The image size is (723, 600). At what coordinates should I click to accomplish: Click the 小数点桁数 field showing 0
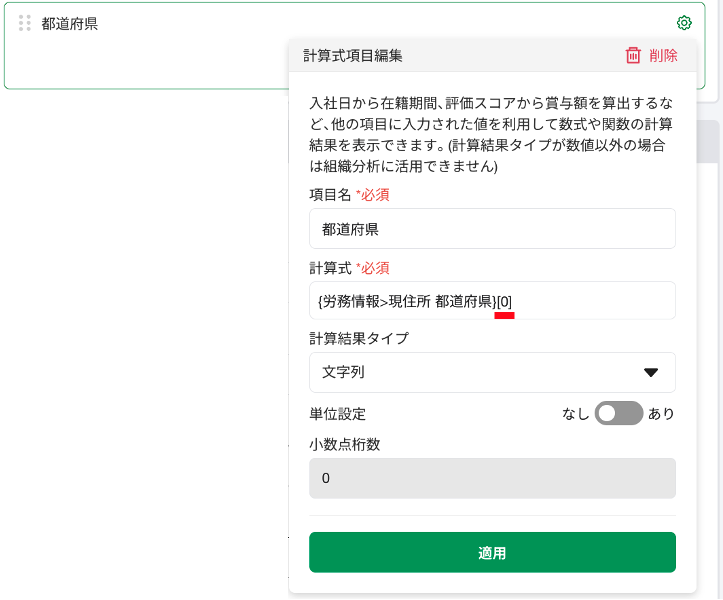(x=492, y=478)
